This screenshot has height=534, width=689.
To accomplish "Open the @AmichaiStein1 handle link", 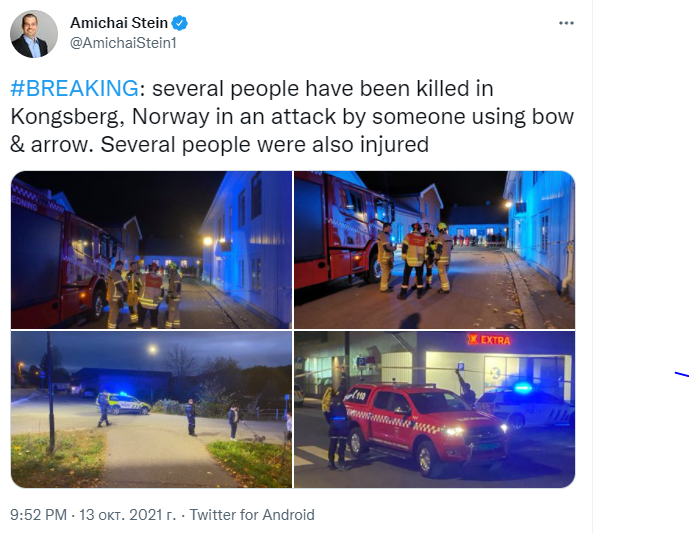I will pos(118,42).
